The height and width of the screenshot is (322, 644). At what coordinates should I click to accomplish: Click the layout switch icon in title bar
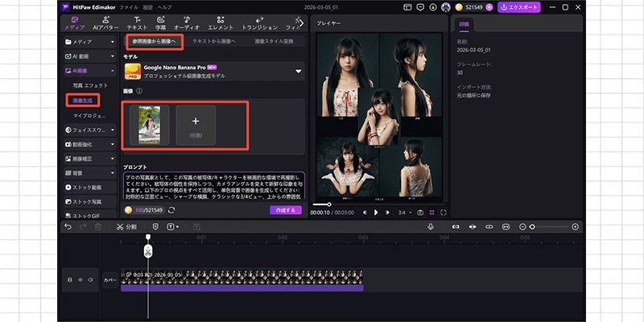pos(407,7)
